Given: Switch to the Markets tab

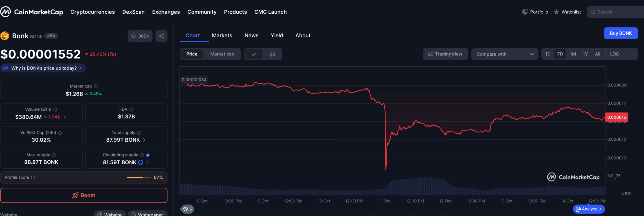Looking at the screenshot, I should [x=222, y=36].
